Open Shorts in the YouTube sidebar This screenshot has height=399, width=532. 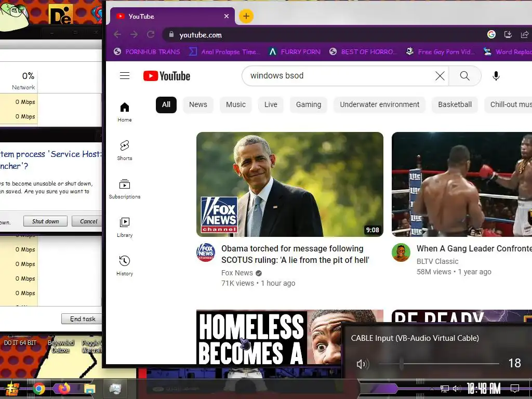[x=125, y=150]
